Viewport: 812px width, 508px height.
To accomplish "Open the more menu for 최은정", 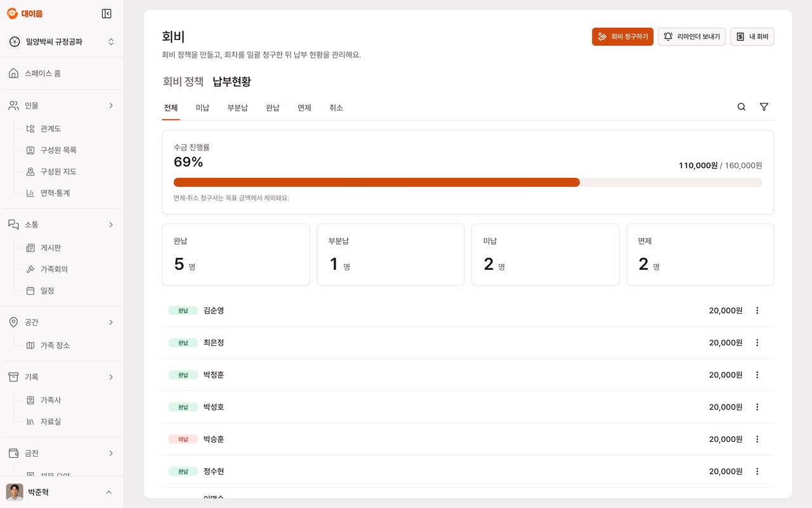I will click(x=757, y=343).
